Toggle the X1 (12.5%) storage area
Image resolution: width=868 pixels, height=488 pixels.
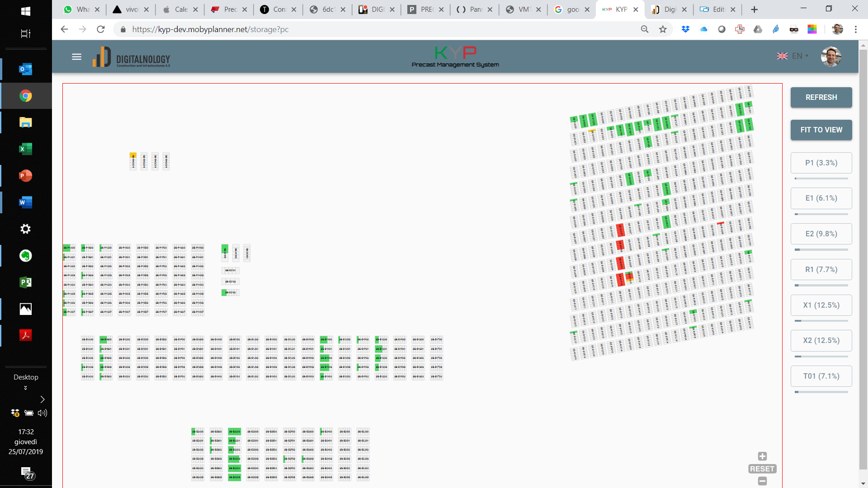click(821, 305)
